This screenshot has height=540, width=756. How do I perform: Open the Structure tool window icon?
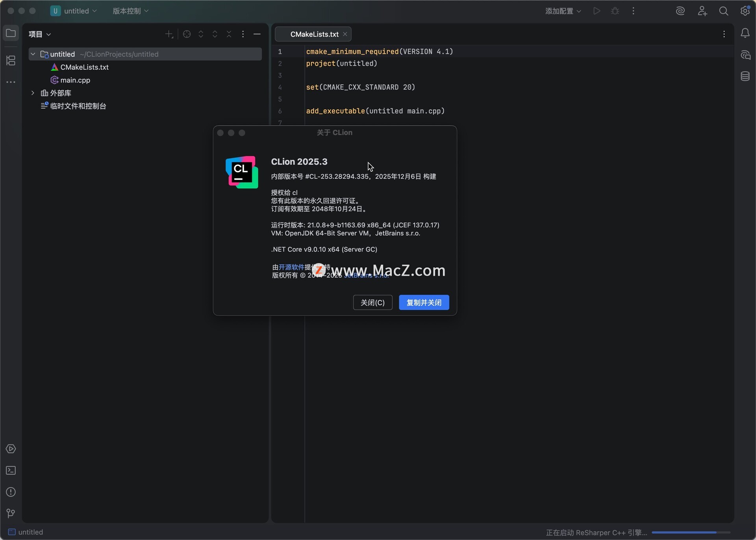coord(11,60)
